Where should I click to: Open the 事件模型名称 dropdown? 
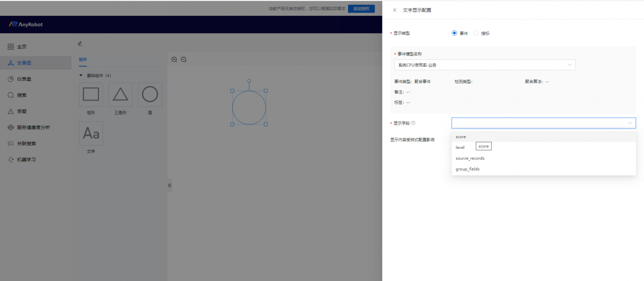pos(485,65)
